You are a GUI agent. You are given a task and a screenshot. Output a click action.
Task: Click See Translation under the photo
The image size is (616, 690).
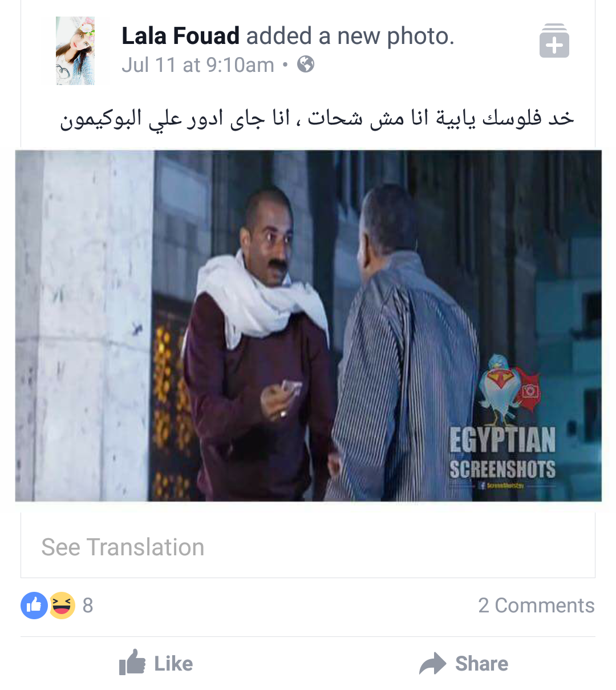coord(123,547)
